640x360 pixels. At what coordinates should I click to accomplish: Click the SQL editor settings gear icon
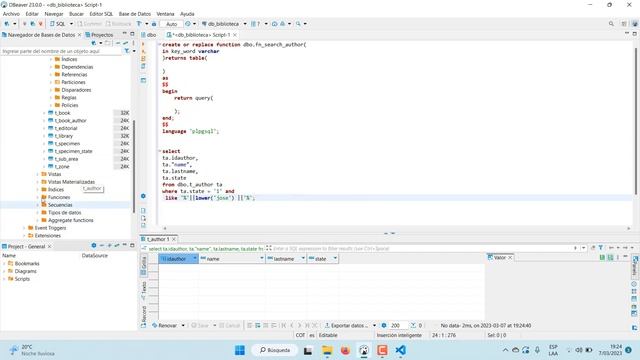(143, 196)
